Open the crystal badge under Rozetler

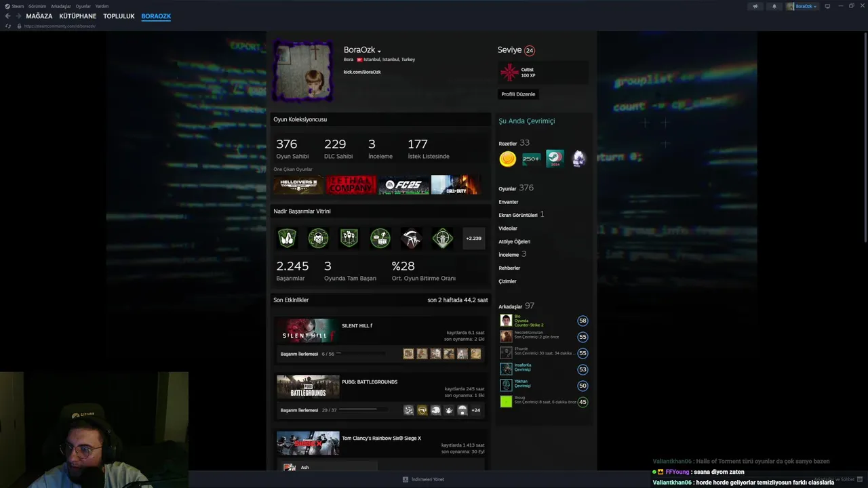[x=578, y=159]
